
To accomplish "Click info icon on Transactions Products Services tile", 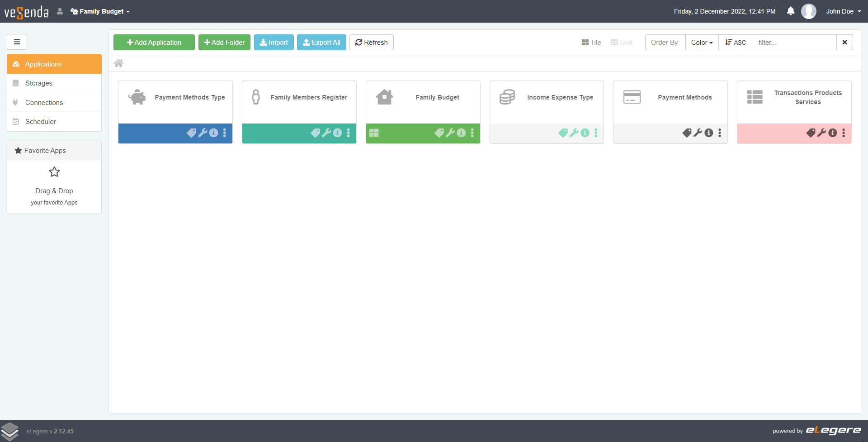I will (832, 133).
